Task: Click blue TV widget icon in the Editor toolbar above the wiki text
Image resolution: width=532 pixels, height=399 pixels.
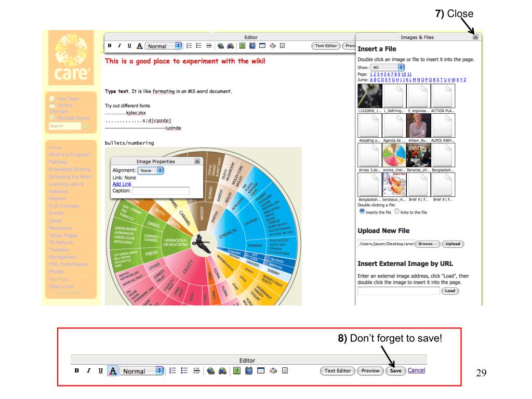Action: [252, 46]
